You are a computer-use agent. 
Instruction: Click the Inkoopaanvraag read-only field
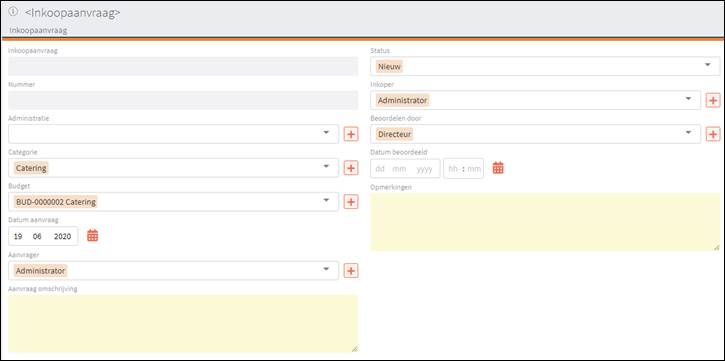[x=183, y=67]
